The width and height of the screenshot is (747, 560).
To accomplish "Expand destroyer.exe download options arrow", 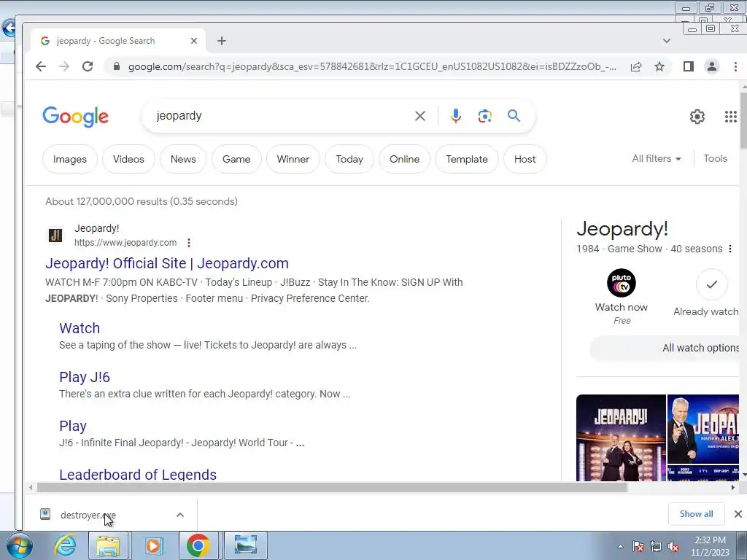I will (x=180, y=515).
